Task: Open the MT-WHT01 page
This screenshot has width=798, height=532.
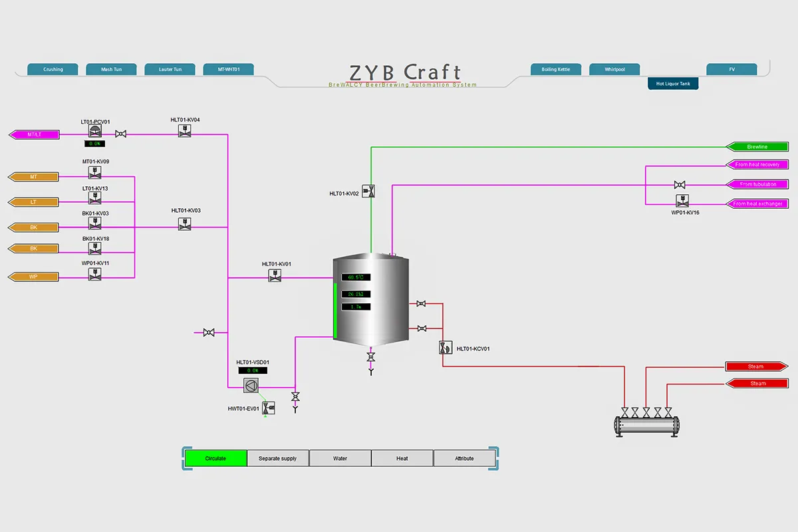Action: [x=229, y=69]
